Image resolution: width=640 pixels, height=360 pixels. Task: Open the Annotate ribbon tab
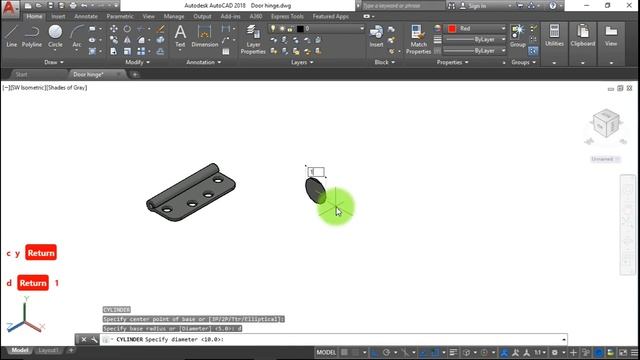(x=86, y=16)
